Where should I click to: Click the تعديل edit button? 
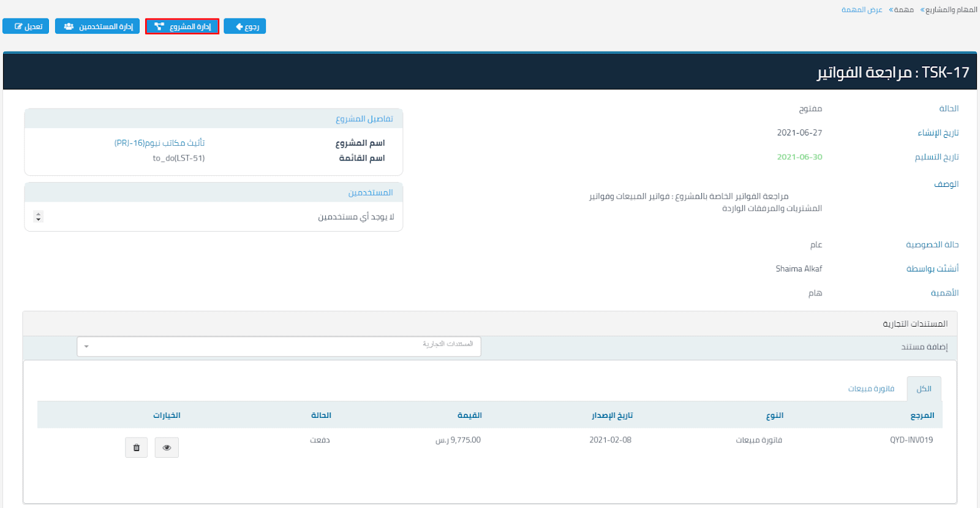[26, 26]
